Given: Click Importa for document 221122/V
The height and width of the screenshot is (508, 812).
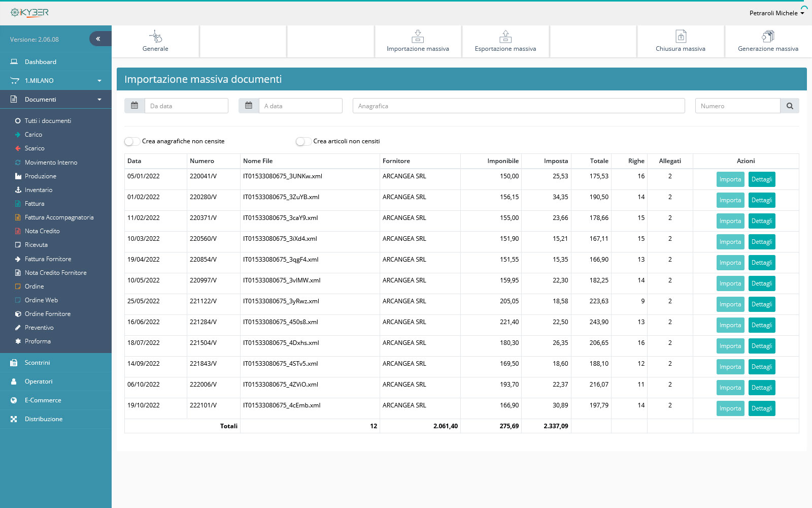Looking at the screenshot, I should [730, 304].
